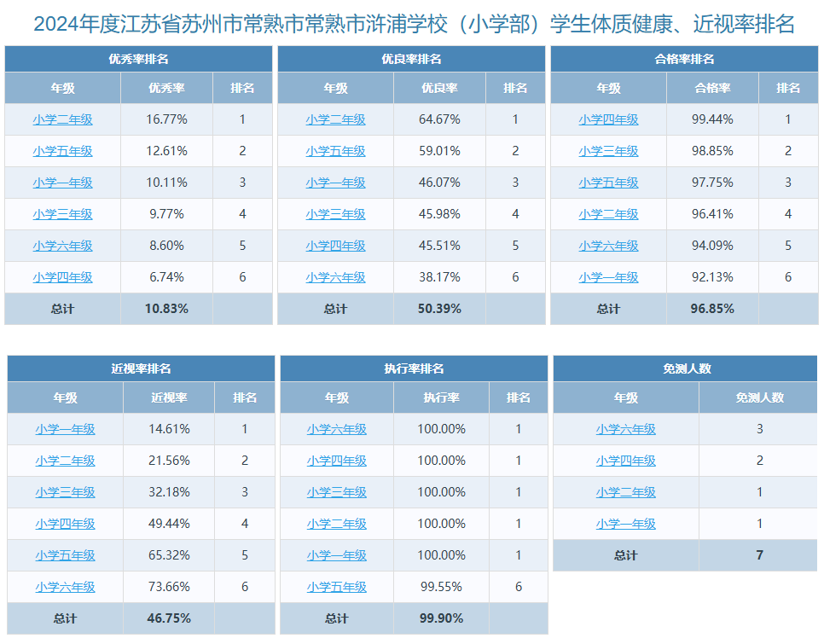Click the 73.66% 近视率 cell

tap(169, 587)
